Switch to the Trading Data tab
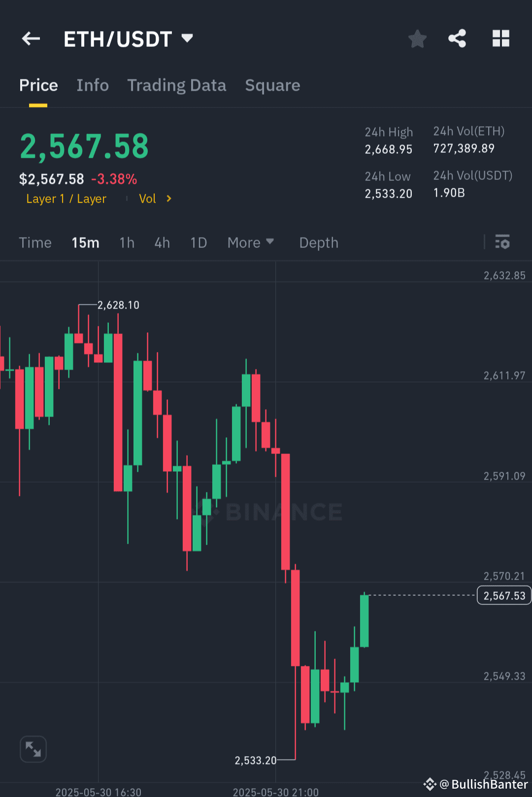This screenshot has width=532, height=797. [x=176, y=85]
